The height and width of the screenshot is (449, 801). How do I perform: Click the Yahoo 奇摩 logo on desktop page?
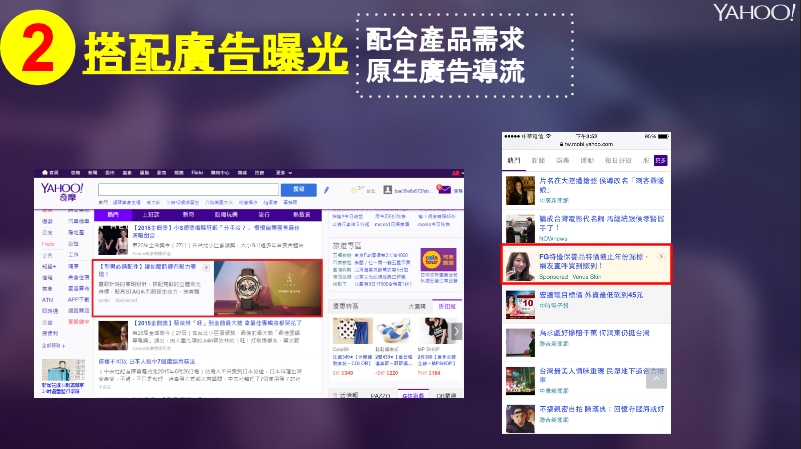(63, 190)
